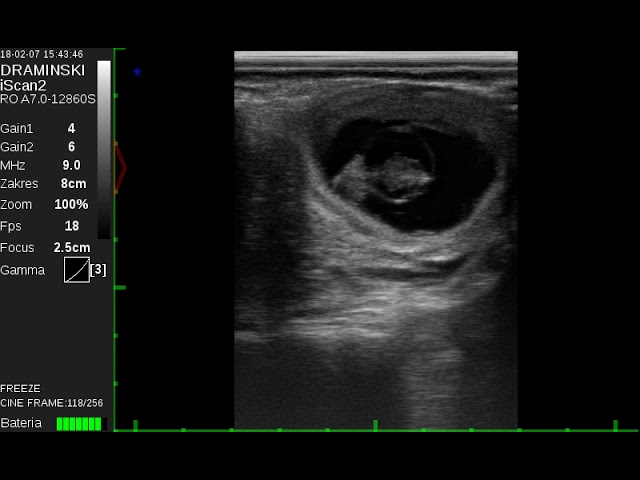
Task: Click the CINE FRAME 118/256 counter
Action: tap(51, 403)
